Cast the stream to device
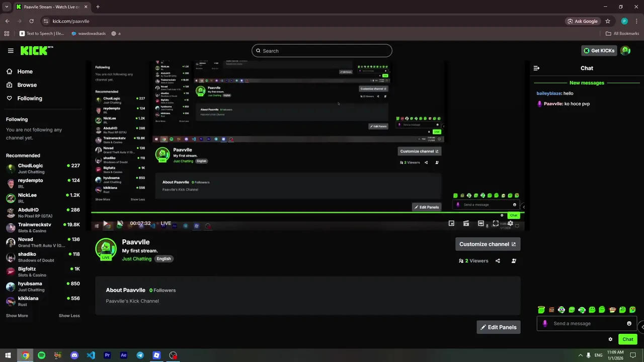 pyautogui.click(x=466, y=223)
